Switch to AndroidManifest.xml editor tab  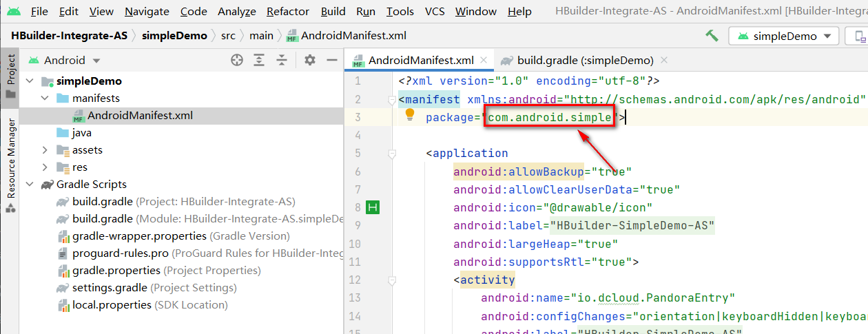pyautogui.click(x=421, y=61)
